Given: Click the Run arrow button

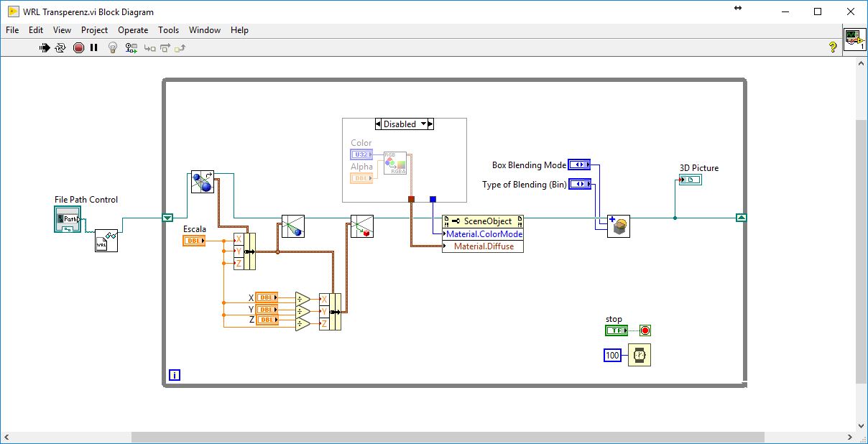Looking at the screenshot, I should click(44, 48).
